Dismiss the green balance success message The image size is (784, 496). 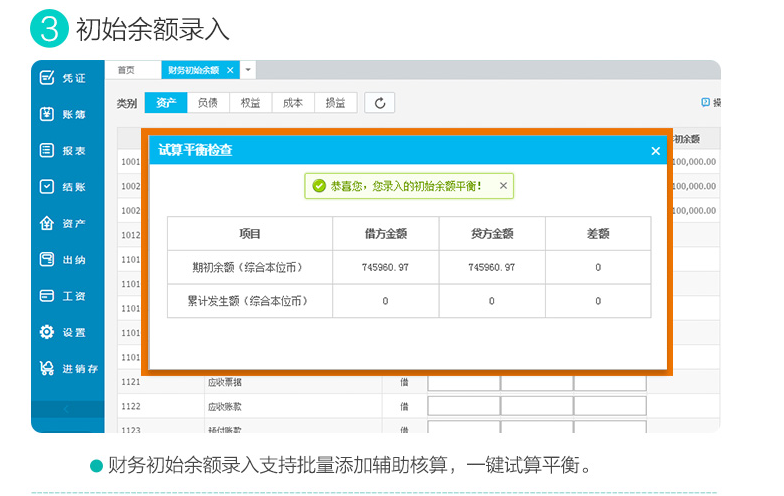[x=503, y=186]
